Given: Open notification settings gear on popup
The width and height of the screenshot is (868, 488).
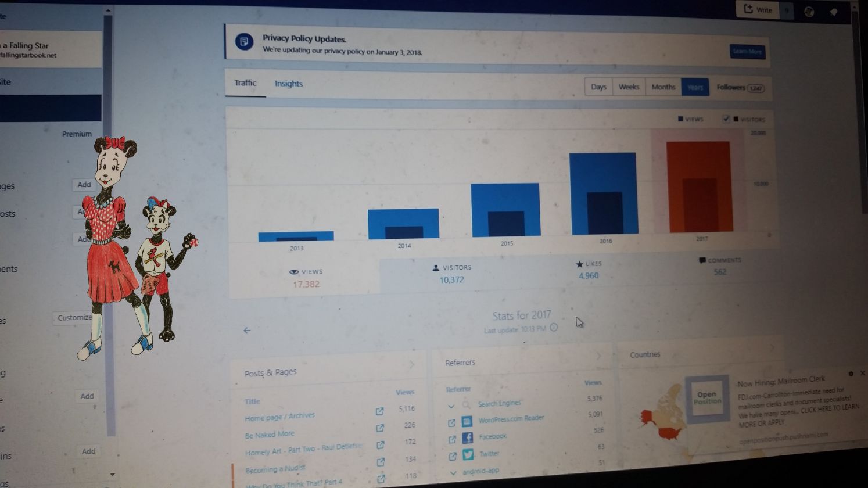Looking at the screenshot, I should coord(851,374).
